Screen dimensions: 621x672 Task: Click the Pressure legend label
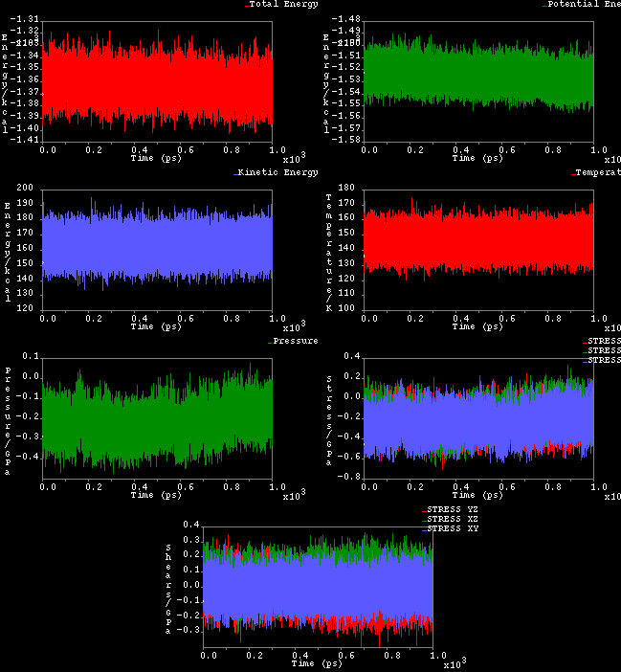tap(296, 341)
